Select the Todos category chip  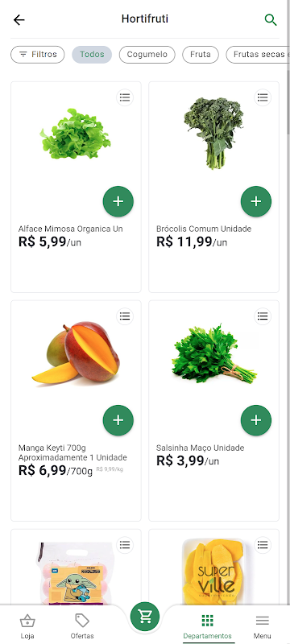[x=92, y=55]
